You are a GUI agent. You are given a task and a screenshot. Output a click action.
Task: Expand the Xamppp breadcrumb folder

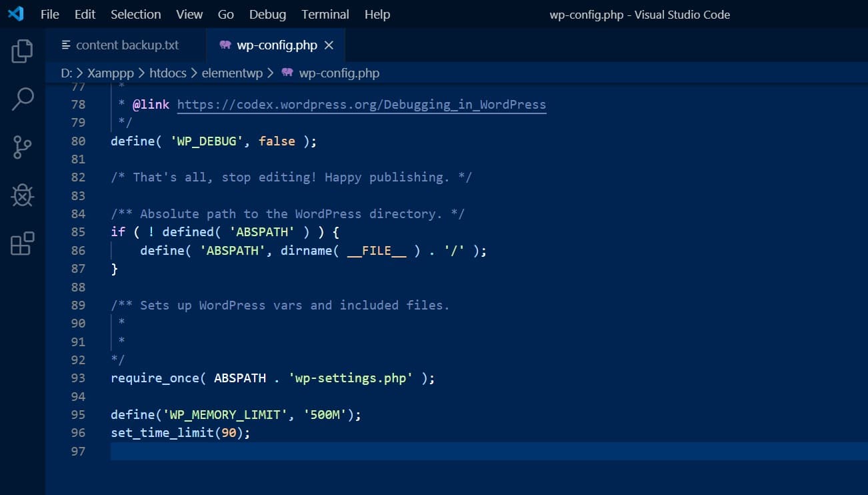click(111, 73)
